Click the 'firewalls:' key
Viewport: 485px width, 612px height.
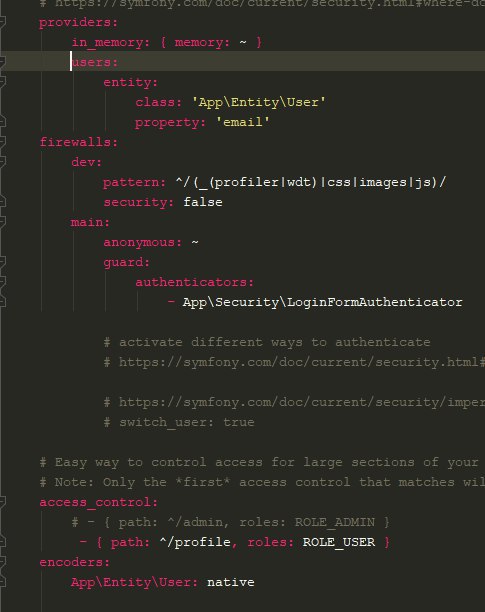pyautogui.click(x=79, y=142)
